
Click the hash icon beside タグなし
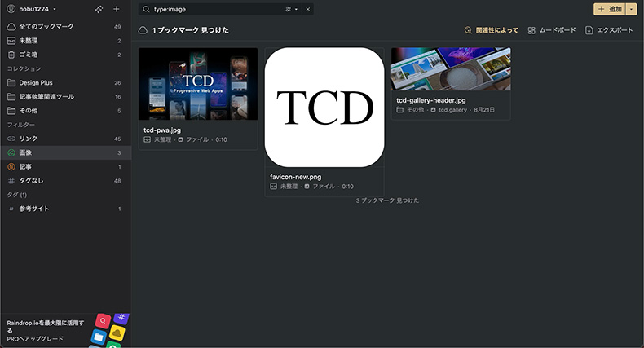coord(11,181)
